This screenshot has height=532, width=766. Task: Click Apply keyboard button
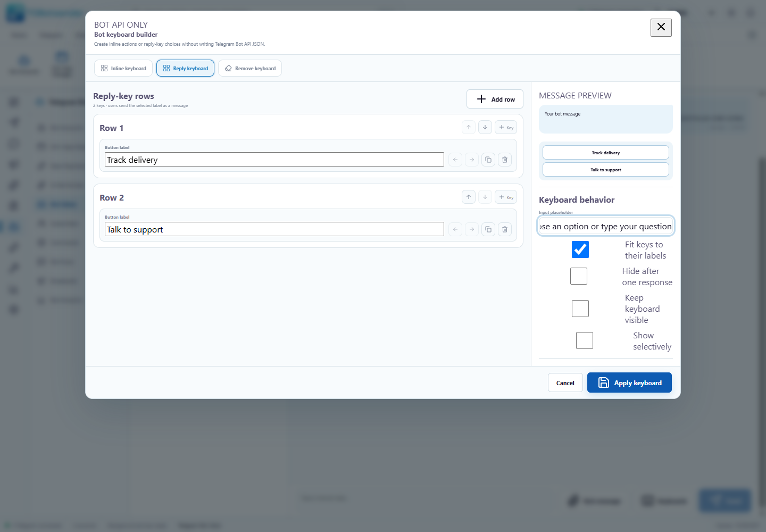click(x=629, y=383)
